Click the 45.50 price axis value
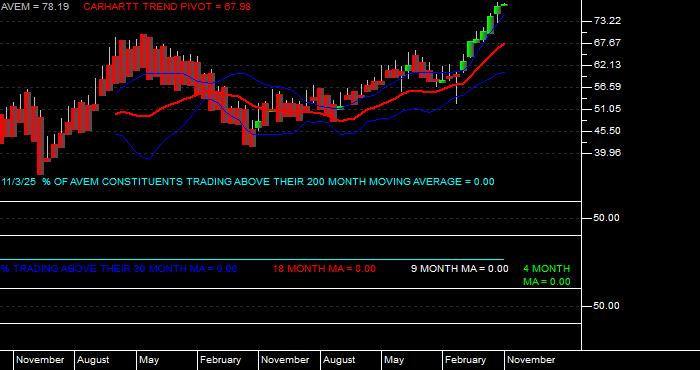The height and width of the screenshot is (370, 700). (608, 131)
